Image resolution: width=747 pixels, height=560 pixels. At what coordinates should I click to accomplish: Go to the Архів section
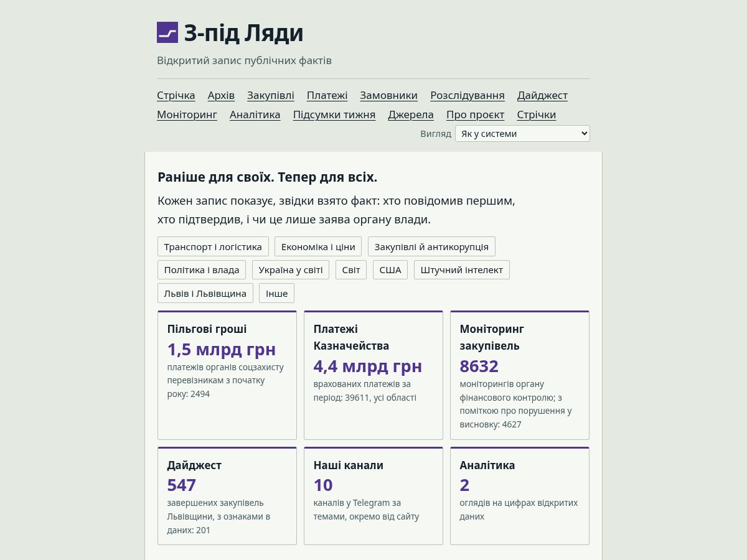click(x=221, y=95)
